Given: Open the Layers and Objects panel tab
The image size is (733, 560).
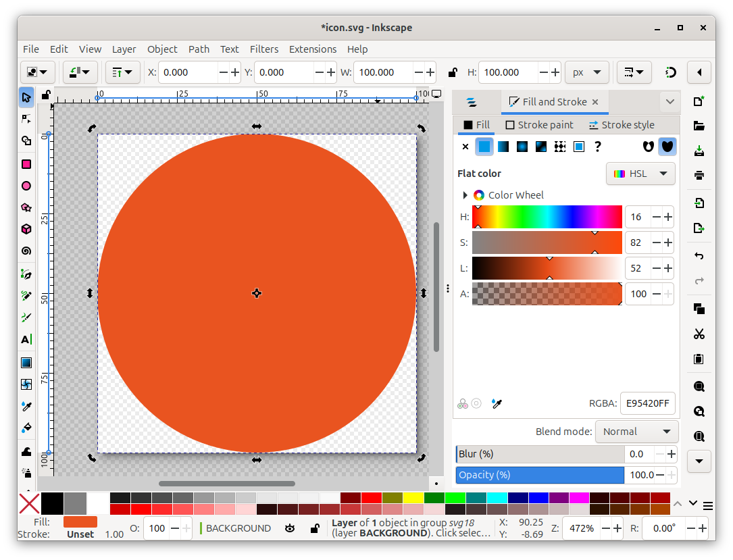Looking at the screenshot, I should (x=472, y=102).
